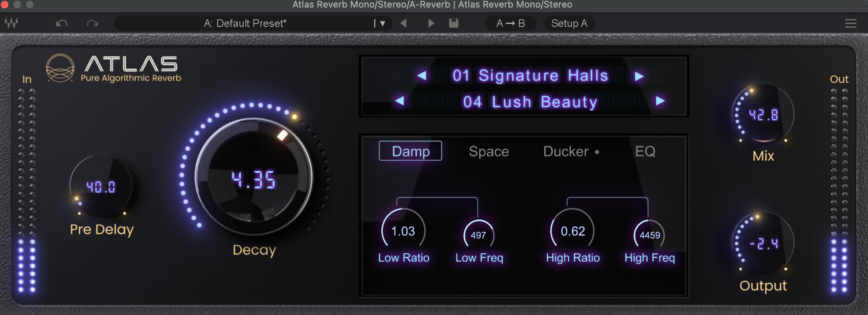
Task: Select previous preset before Lush Beauty
Action: [x=400, y=101]
